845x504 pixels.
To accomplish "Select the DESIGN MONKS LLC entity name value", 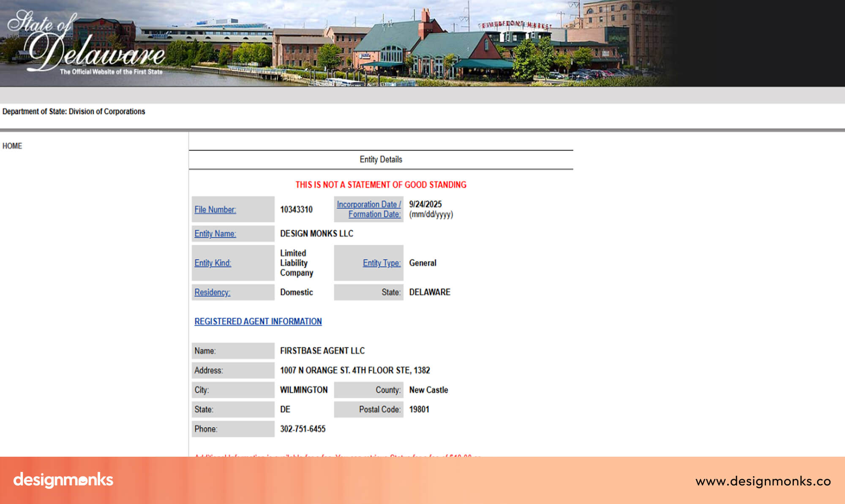I will [x=316, y=233].
